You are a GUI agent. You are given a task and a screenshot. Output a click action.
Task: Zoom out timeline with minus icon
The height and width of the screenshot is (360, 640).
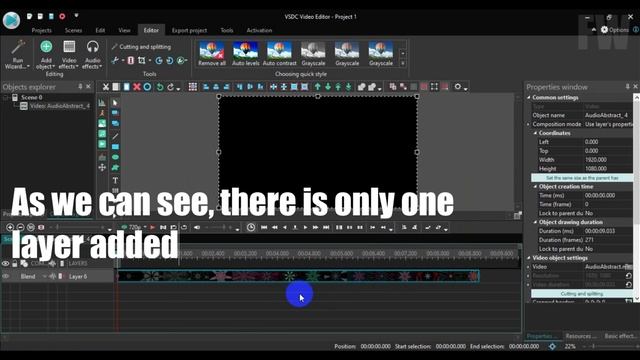(x=20, y=227)
